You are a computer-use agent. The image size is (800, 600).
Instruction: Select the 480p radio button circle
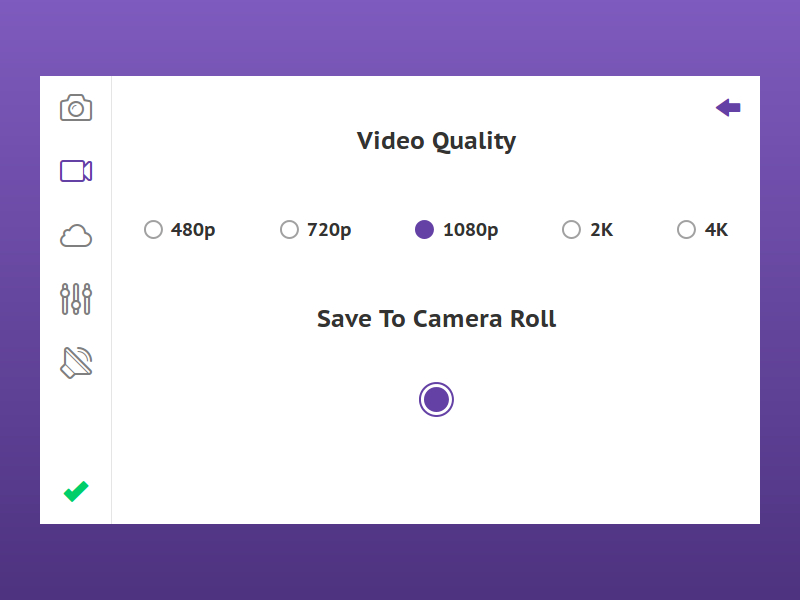pos(153,230)
